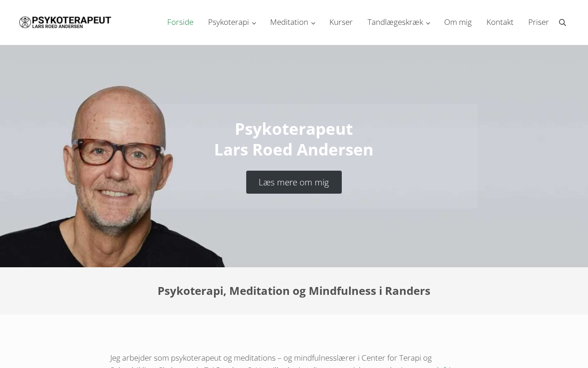Go to the Forside menu item

coord(180,22)
